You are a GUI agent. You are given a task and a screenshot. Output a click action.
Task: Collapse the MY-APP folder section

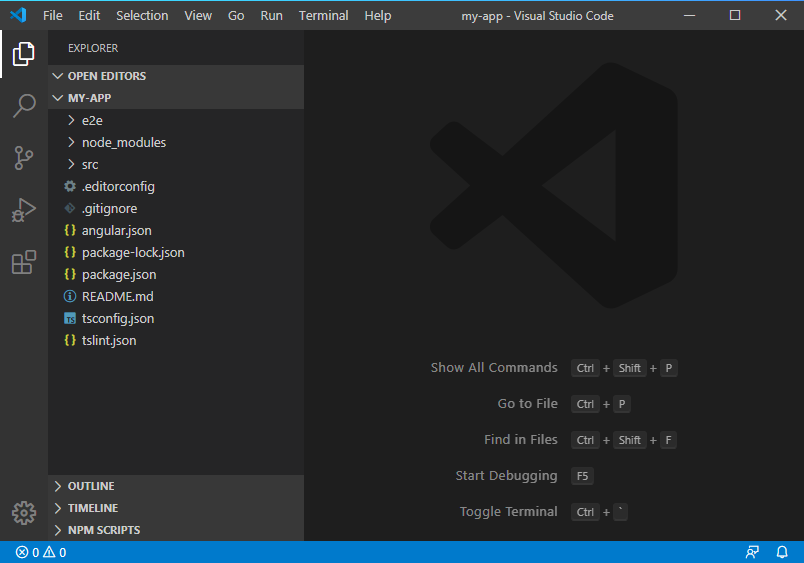click(176, 98)
